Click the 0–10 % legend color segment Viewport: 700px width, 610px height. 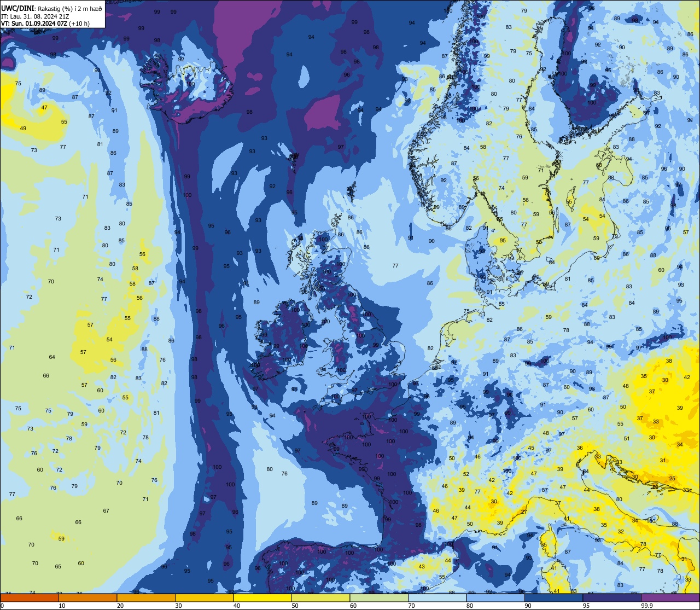coord(29,597)
